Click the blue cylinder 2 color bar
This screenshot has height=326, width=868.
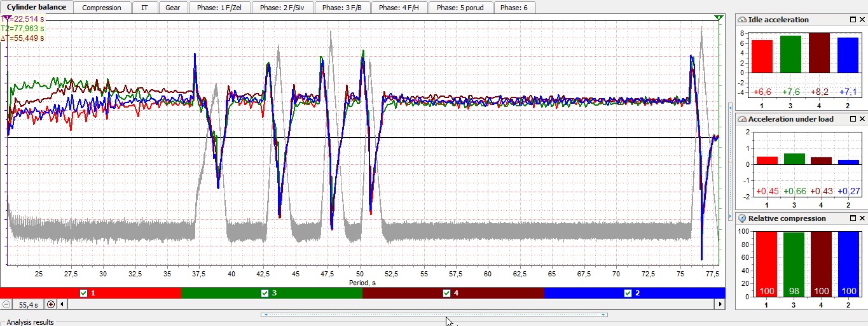(635, 293)
